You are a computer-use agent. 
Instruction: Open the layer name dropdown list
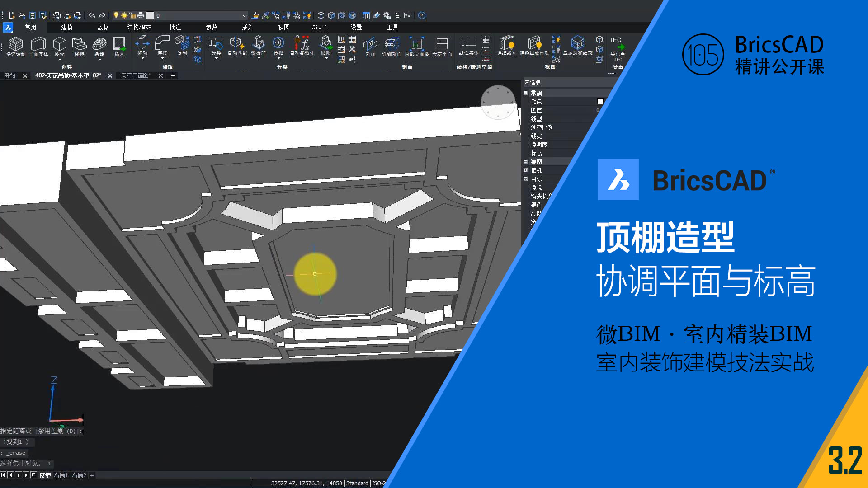pos(245,16)
